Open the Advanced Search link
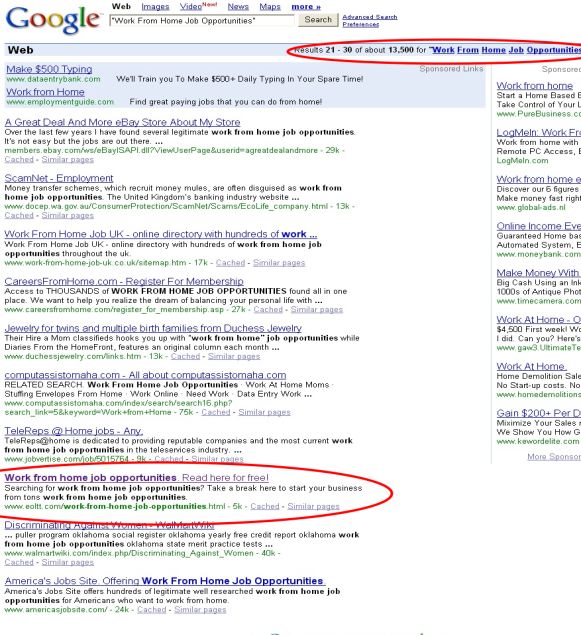Image resolution: width=581 pixels, height=635 pixels. 370,17
